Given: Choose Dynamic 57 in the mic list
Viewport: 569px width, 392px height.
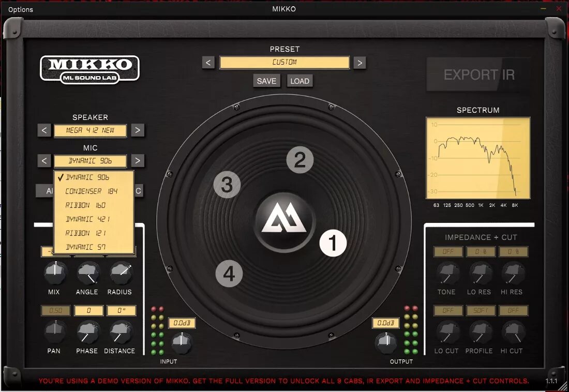Looking at the screenshot, I should coord(94,247).
